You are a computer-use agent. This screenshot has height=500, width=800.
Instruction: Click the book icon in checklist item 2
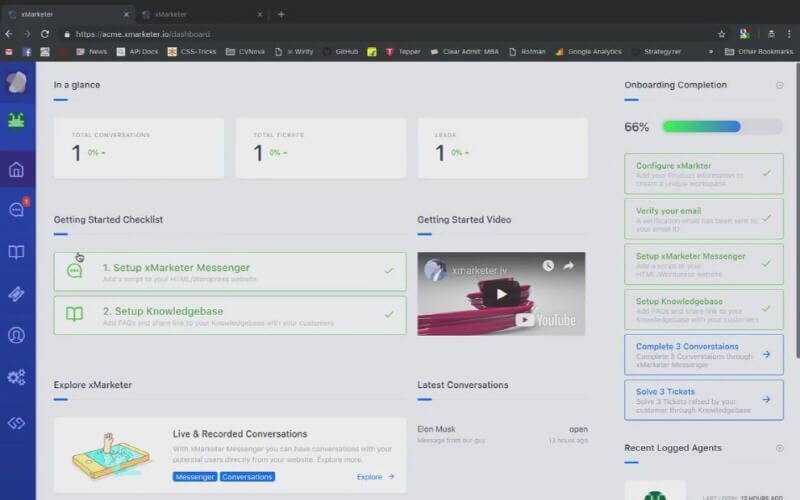[74, 314]
